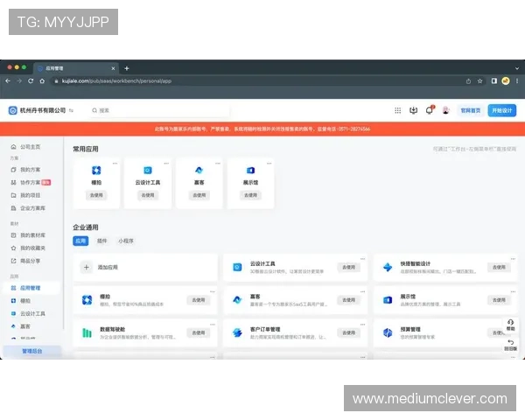Viewport: 525px width, 420px height.
Task: Open the more menu on 展示馆 favorite card
Action: coord(268,164)
